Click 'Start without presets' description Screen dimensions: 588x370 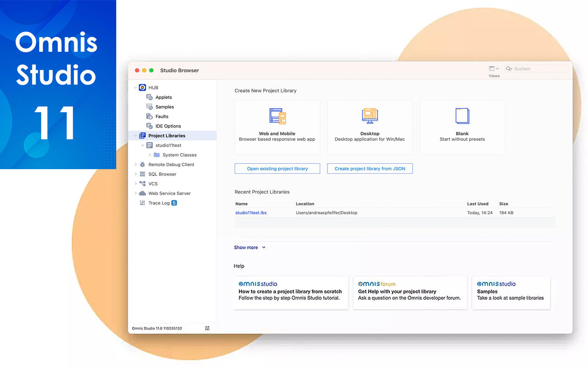462,139
